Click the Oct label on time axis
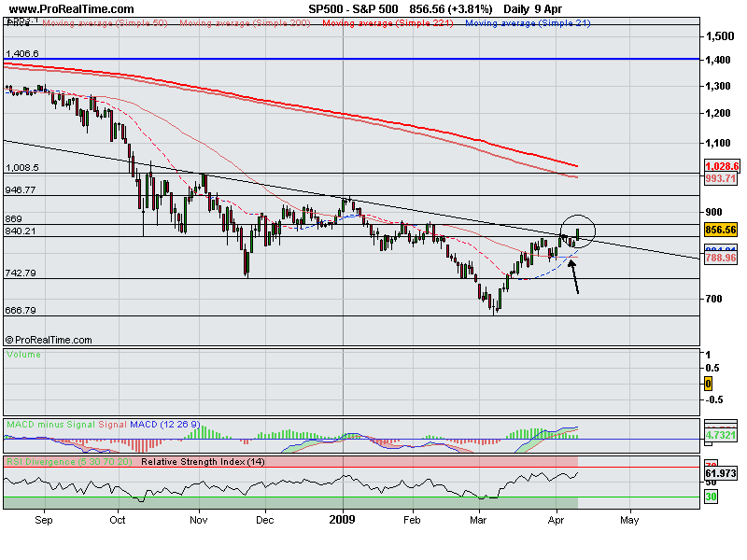 (118, 520)
